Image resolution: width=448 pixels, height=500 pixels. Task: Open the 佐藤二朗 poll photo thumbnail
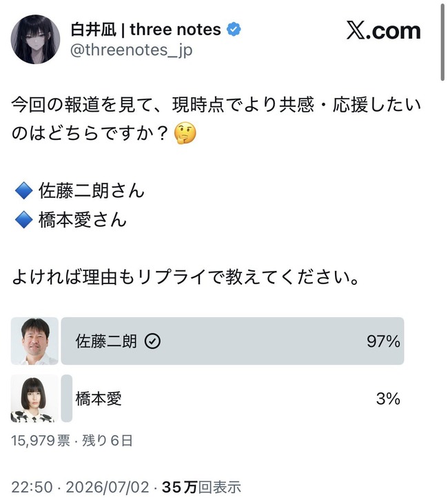pyautogui.click(x=34, y=341)
